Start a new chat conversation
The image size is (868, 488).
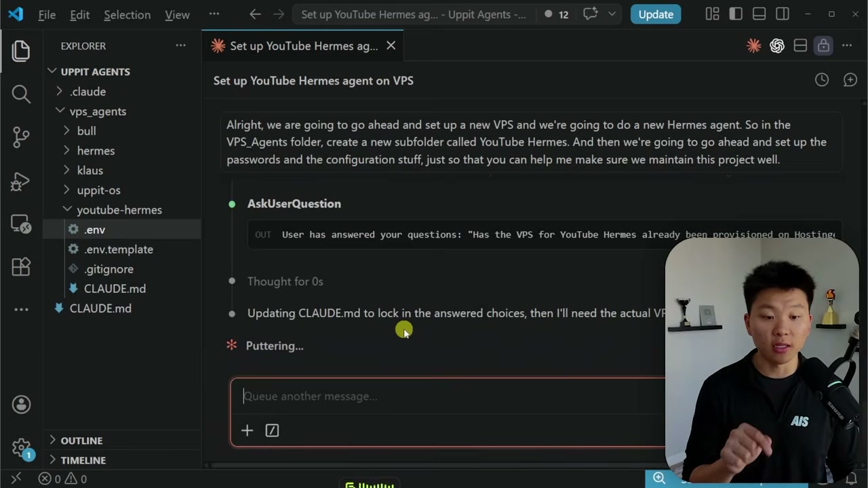[x=850, y=80]
